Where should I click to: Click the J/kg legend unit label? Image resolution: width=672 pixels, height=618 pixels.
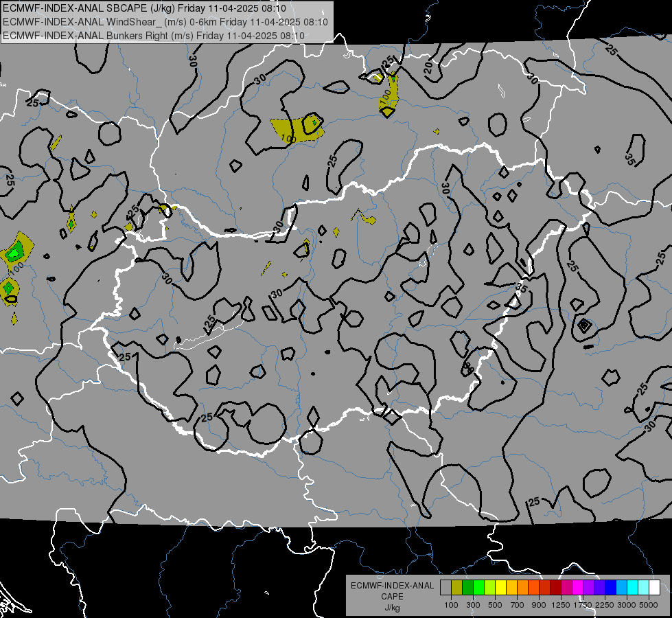pyautogui.click(x=392, y=608)
